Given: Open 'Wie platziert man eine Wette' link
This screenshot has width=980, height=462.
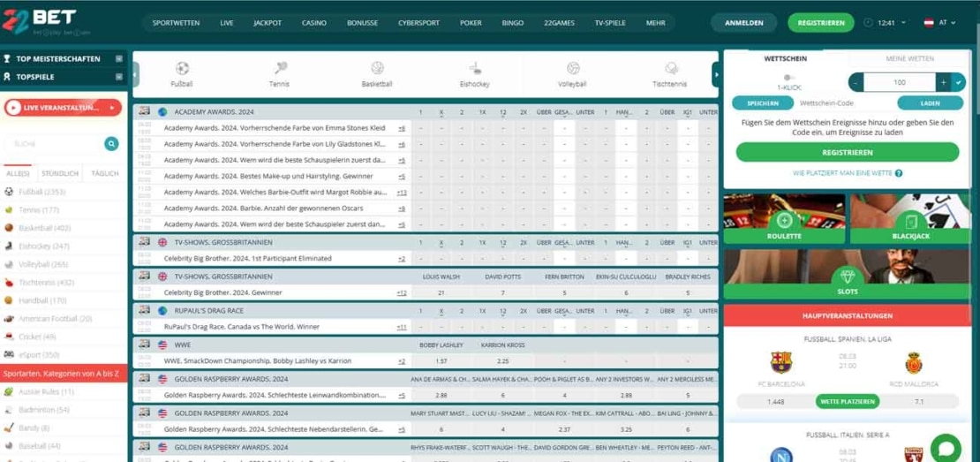Looking at the screenshot, I should click(842, 173).
